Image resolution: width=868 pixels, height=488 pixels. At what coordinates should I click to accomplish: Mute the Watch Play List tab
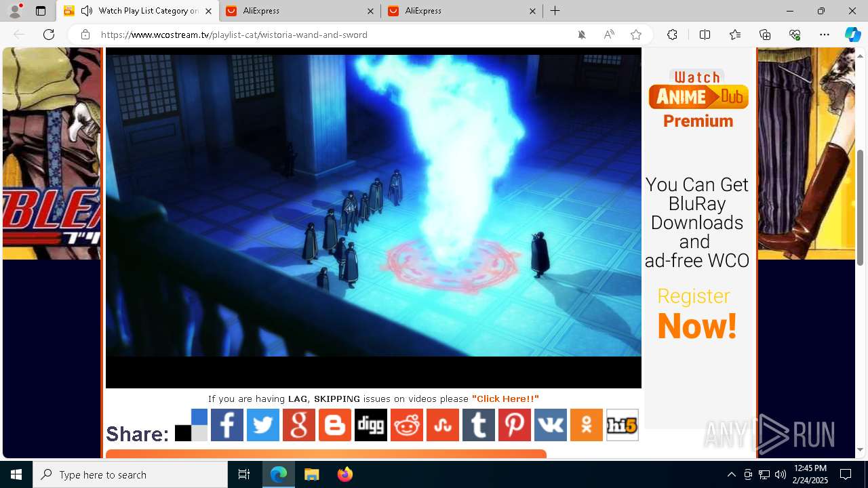coord(87,11)
